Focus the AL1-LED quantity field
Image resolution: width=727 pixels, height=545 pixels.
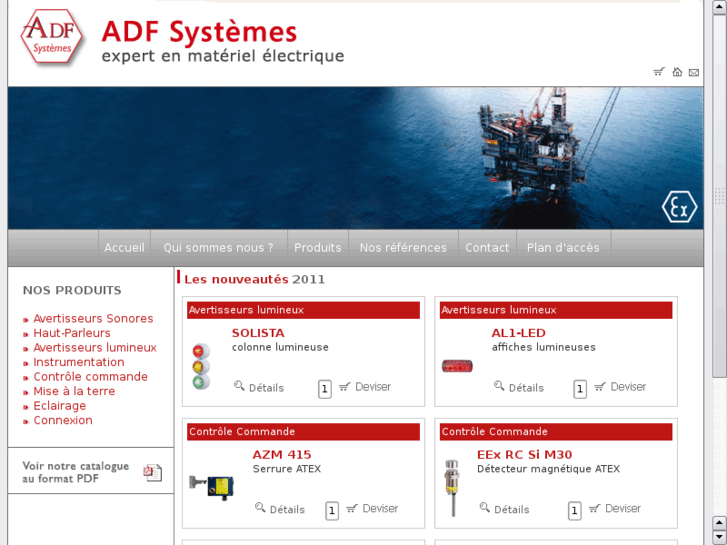coord(580,389)
